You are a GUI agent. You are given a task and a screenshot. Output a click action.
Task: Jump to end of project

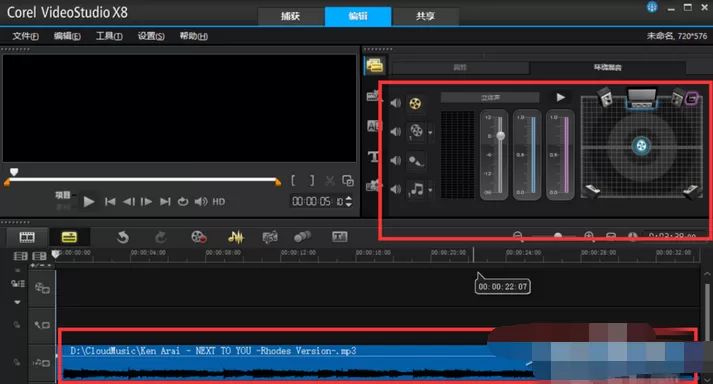165,202
